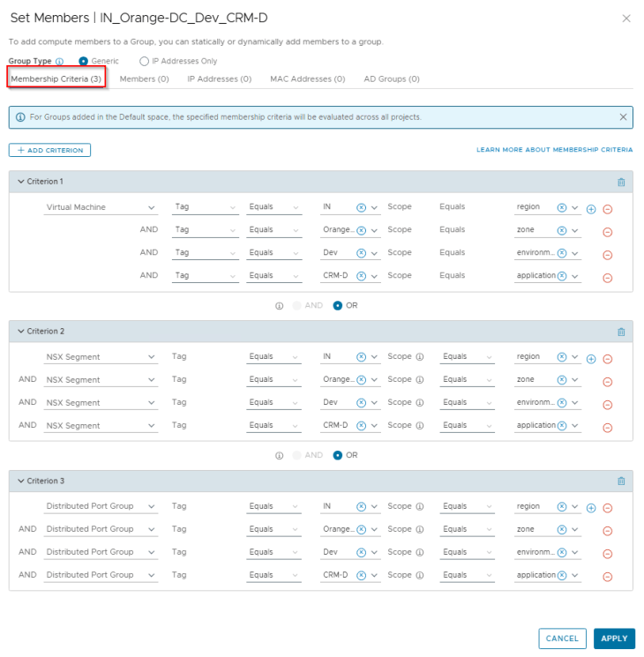Collapse the Criterion 2 section
The image size is (644, 657).
point(21,332)
